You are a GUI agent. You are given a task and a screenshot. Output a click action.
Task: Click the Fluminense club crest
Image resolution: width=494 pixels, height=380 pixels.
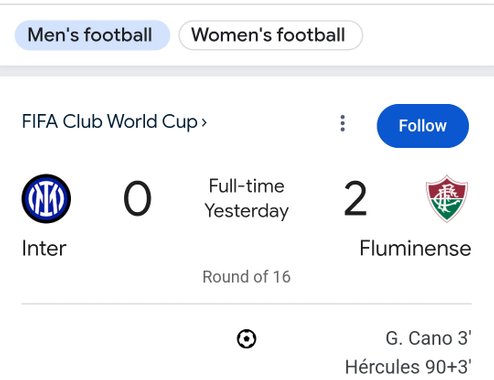(447, 198)
